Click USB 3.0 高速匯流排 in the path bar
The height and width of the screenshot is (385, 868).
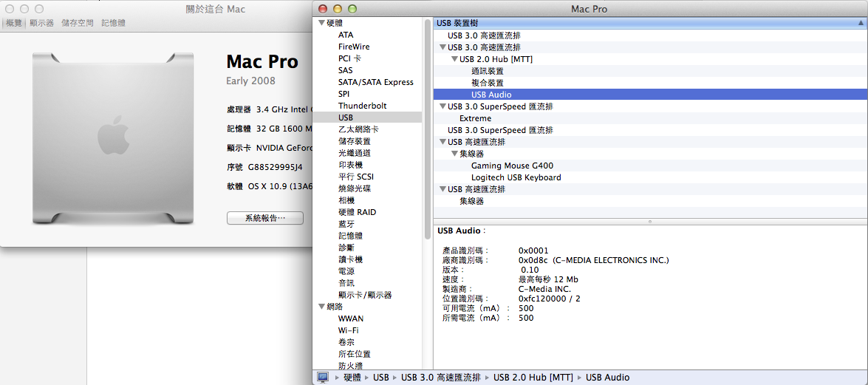[x=441, y=378]
